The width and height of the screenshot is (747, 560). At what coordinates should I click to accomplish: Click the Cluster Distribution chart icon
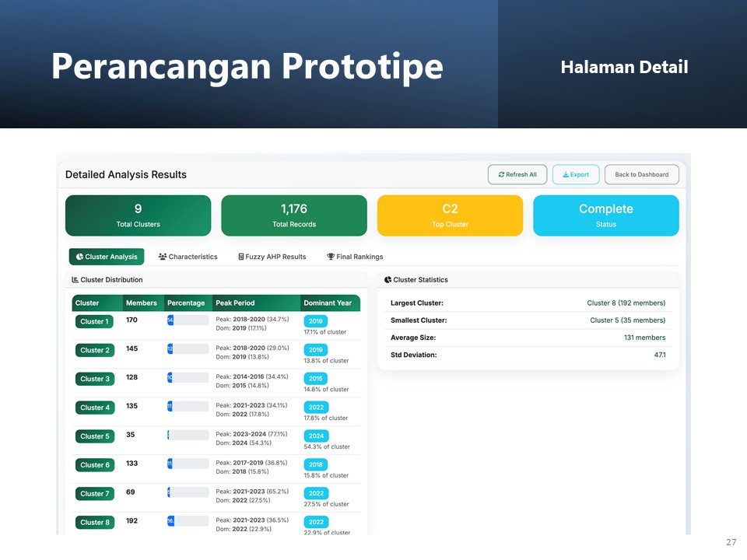coord(75,280)
